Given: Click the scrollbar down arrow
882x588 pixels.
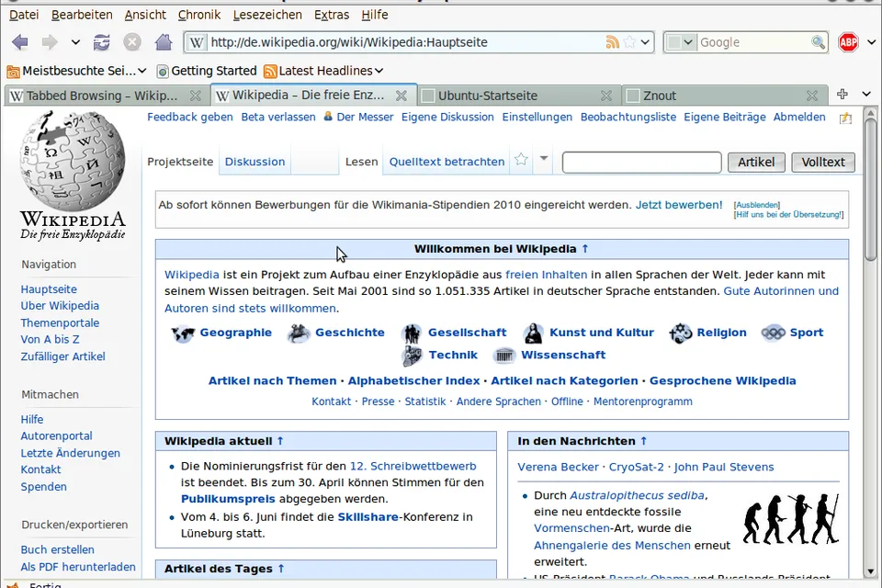Looking at the screenshot, I should (871, 571).
